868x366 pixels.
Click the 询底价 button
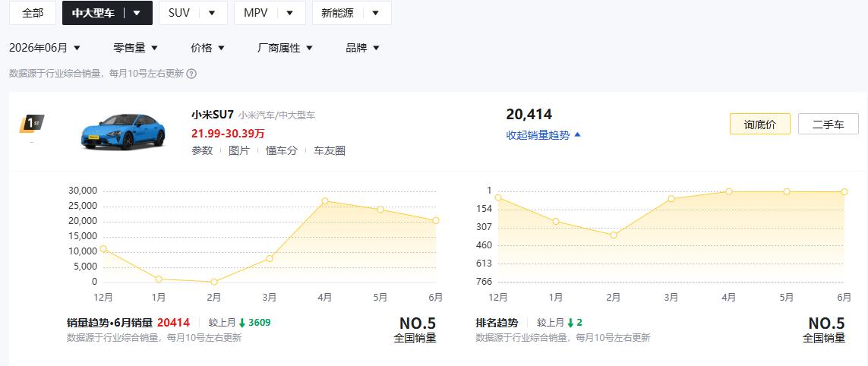(759, 124)
